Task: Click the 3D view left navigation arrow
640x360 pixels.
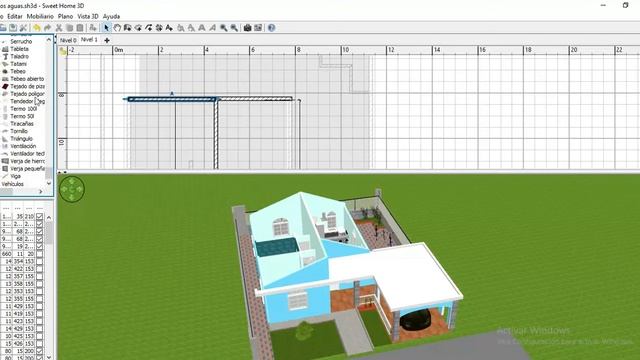Action: tap(64, 189)
